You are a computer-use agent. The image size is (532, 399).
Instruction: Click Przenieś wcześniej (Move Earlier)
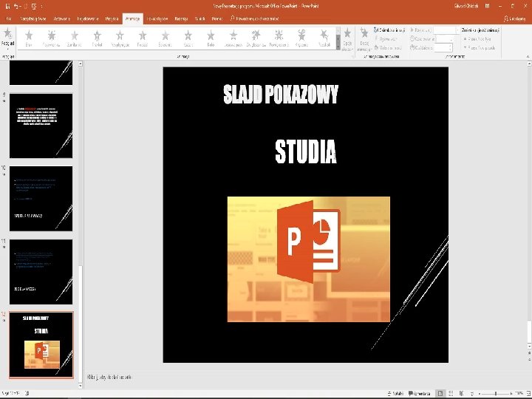coord(477,39)
